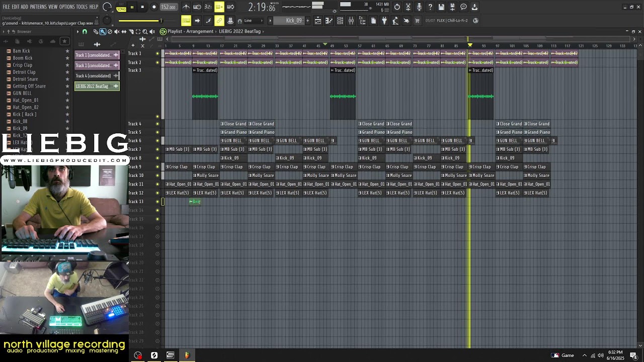Mute Track 9 with its green dot

[157, 167]
